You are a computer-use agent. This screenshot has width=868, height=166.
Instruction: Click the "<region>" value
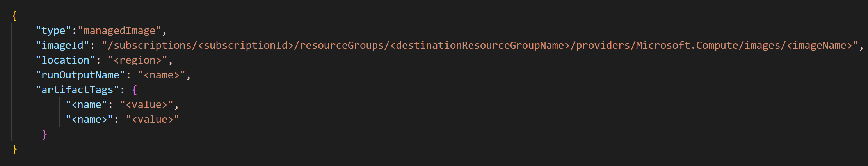(137, 60)
